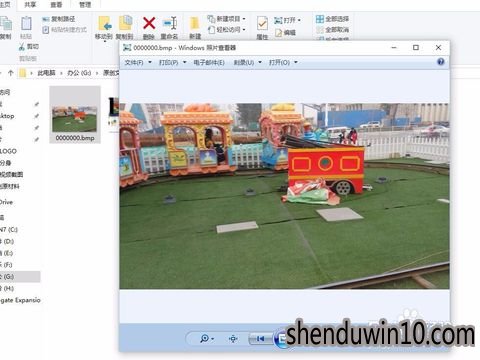
Task: Click the red X Delete icon
Action: [149, 23]
